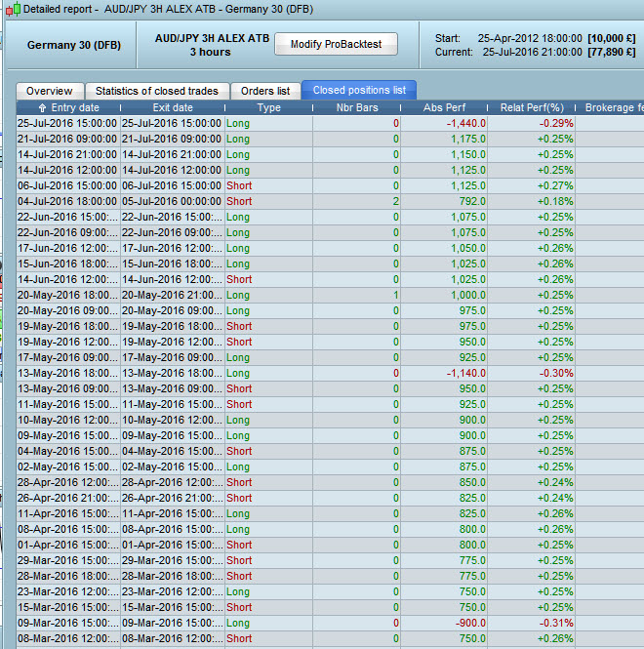Select the 20-May-2016 09:00 entry row

pyautogui.click(x=330, y=310)
